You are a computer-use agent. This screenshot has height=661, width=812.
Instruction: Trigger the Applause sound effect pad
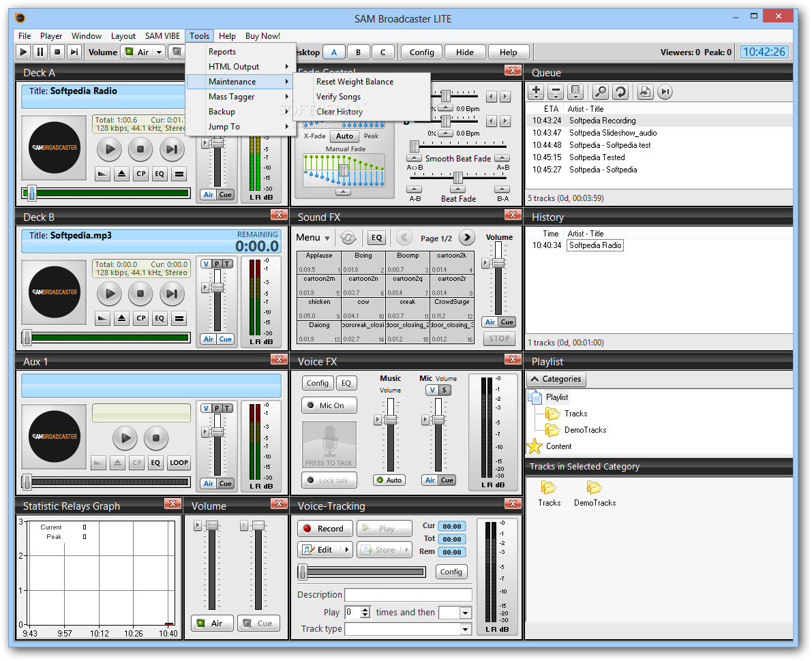click(x=319, y=262)
